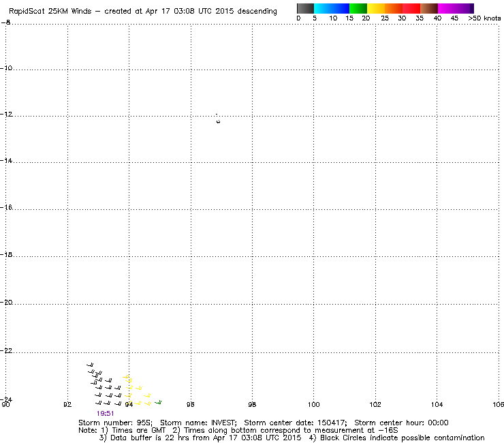Click the brown 35-40 knots legend color
Screen dimensions: 504x443
tap(429, 8)
